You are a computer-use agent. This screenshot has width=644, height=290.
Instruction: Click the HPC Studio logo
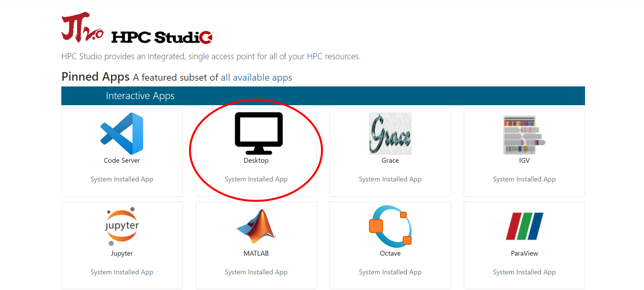(x=137, y=28)
